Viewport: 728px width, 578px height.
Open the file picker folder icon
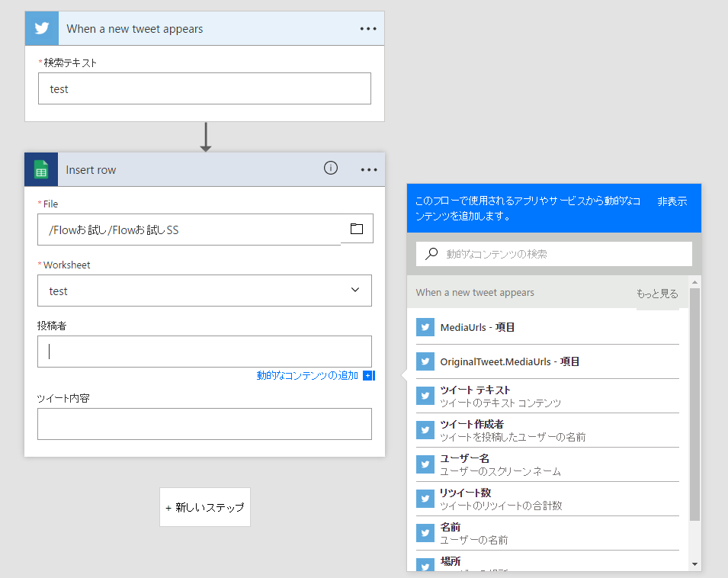357,229
